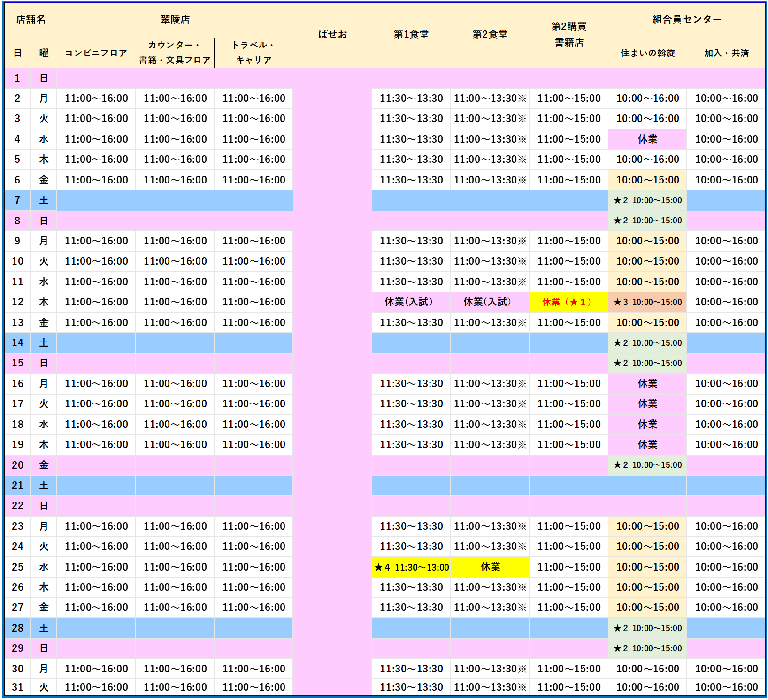Click the カウンター・書籍・文具フロア header
768x700 pixels.
pyautogui.click(x=175, y=53)
